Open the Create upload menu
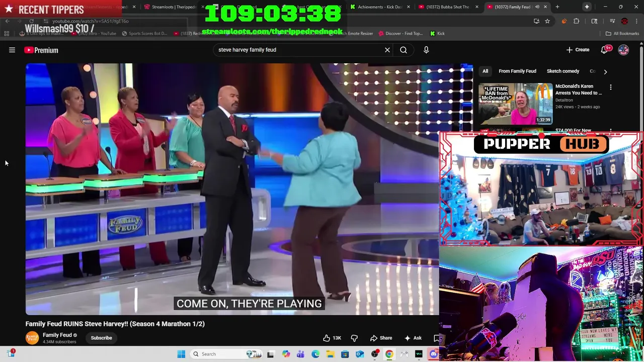This screenshot has height=362, width=644. click(578, 50)
